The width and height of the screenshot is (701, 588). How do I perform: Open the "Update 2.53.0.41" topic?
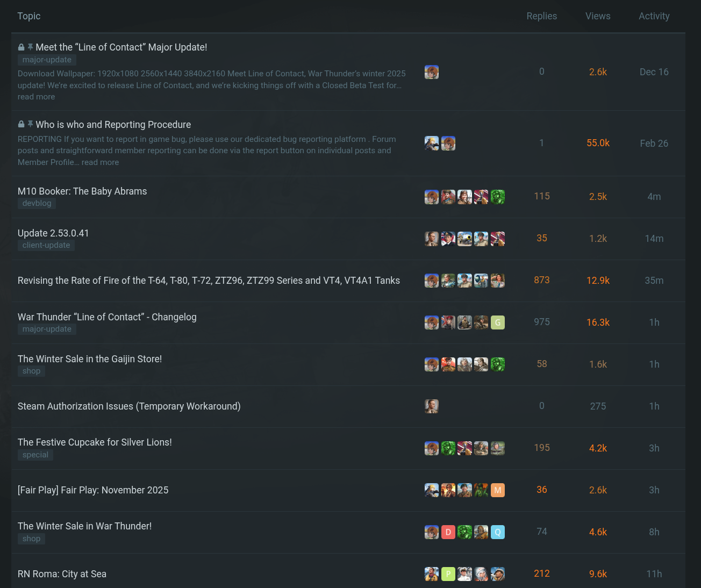pos(53,233)
